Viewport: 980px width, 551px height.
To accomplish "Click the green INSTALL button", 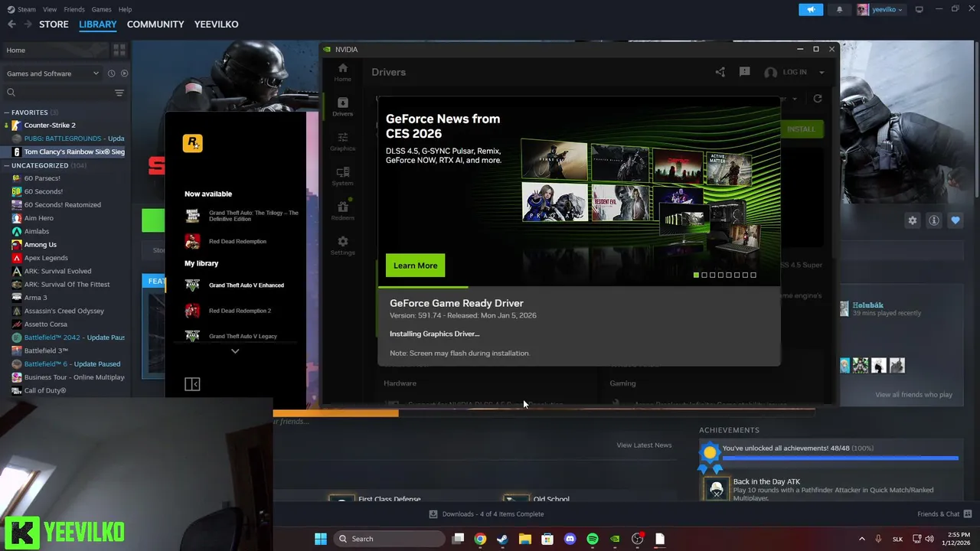I will click(802, 129).
